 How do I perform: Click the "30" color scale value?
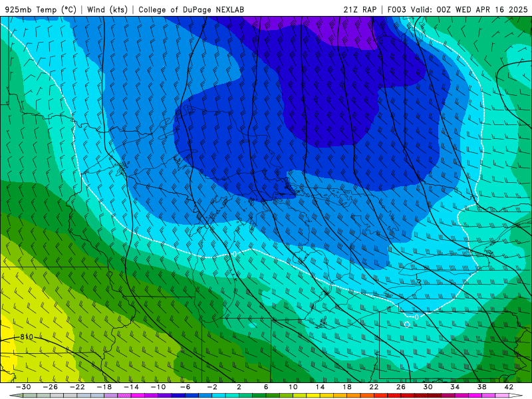click(x=428, y=387)
